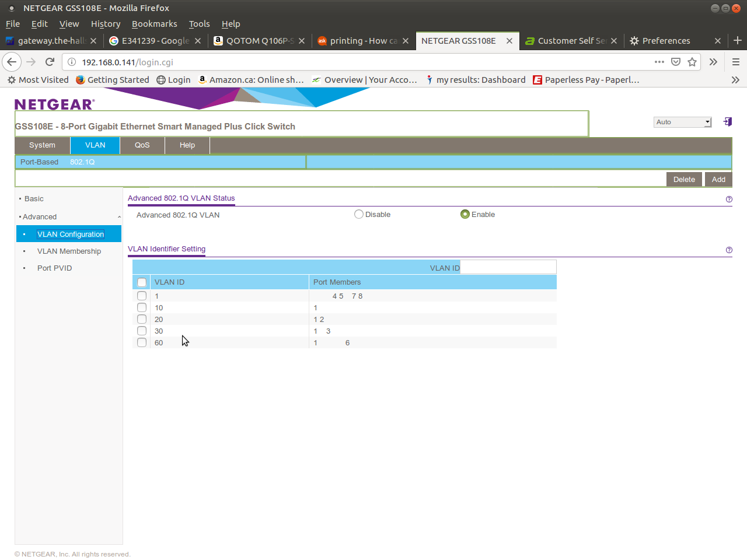Check the box for VLAN ID 10
Screen dimensions: 747x560
pyautogui.click(x=142, y=307)
